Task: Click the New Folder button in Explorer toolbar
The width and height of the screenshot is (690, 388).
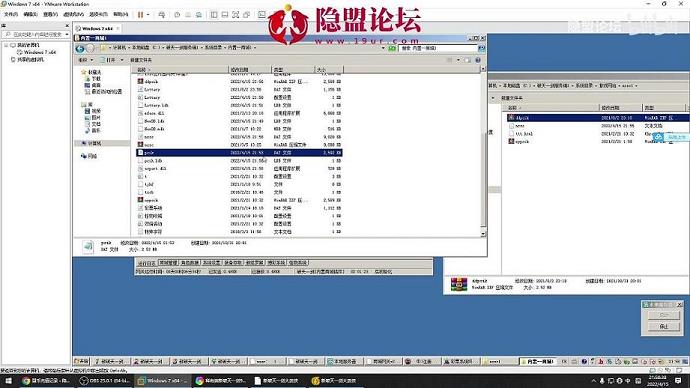Action: [x=141, y=60]
